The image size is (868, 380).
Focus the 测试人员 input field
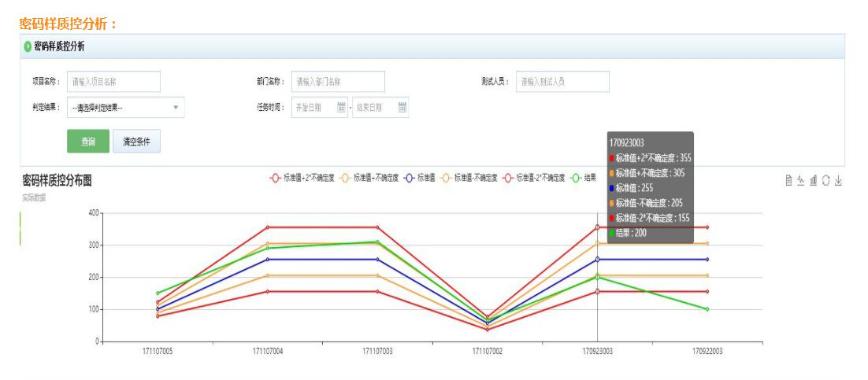pos(562,81)
